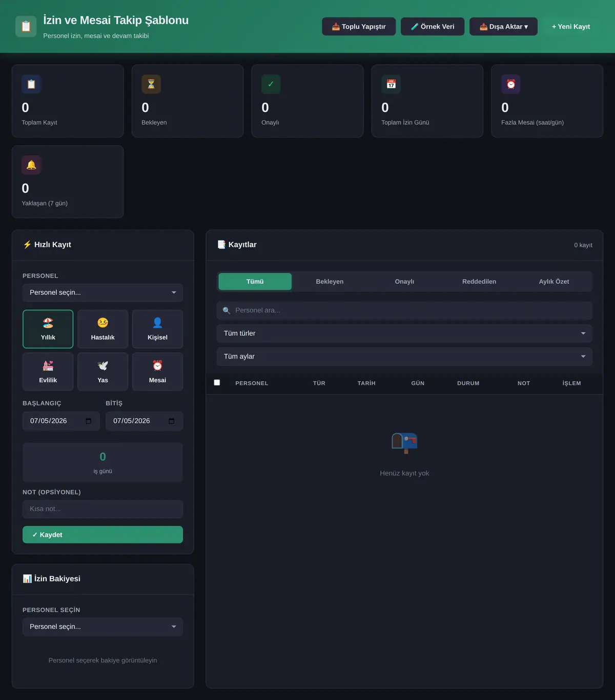The width and height of the screenshot is (615, 700).
Task: Select the Yıllık leave type
Action: pyautogui.click(x=48, y=329)
